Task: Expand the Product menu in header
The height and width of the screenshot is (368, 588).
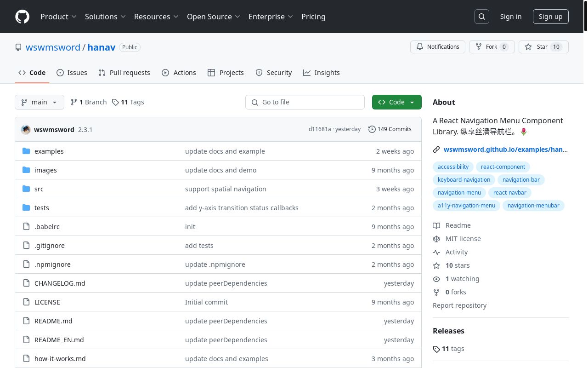Action: [x=58, y=17]
